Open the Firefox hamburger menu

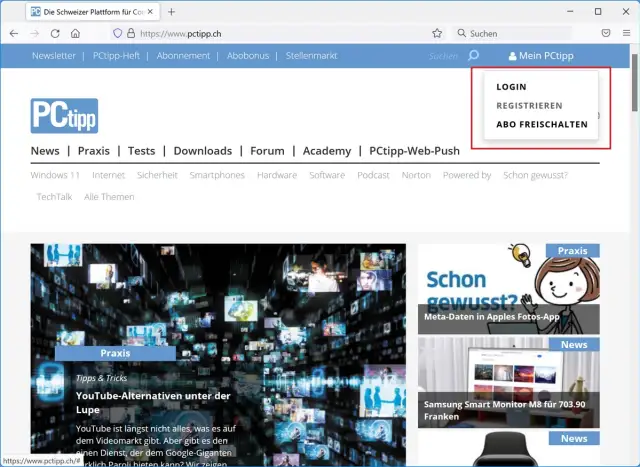pos(627,33)
